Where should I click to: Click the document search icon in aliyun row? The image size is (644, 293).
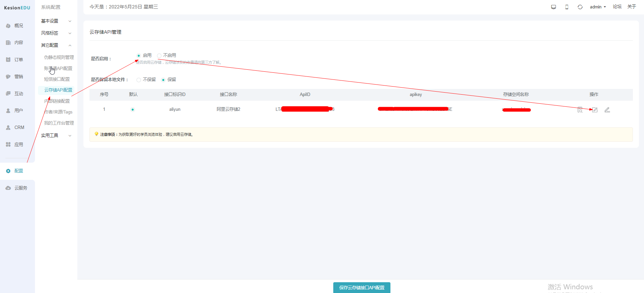pyautogui.click(x=580, y=110)
